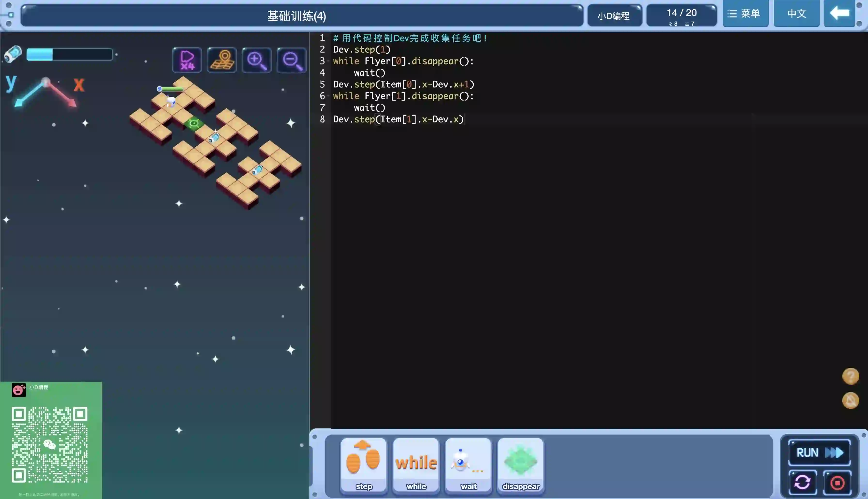The image size is (868, 499).
Task: Click the map location marker icon
Action: click(x=222, y=60)
